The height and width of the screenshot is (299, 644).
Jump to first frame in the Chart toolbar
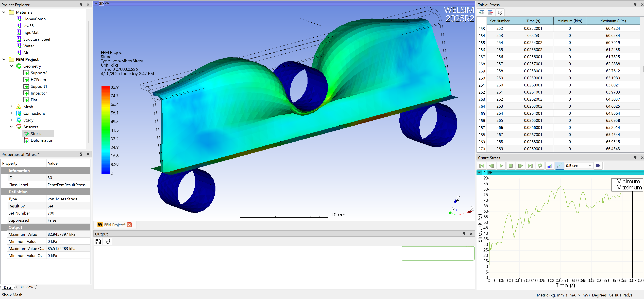[482, 166]
